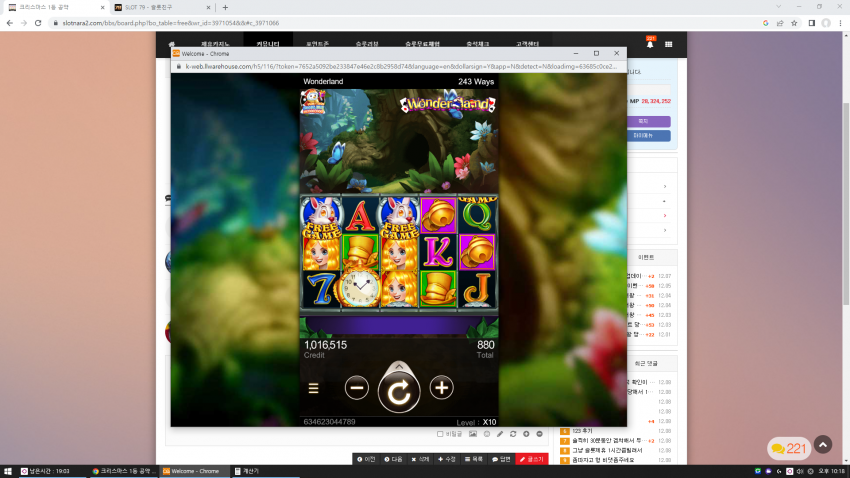This screenshot has height=478, width=850.
Task: Open the Chrome three-dot menu
Action: pos(841,23)
